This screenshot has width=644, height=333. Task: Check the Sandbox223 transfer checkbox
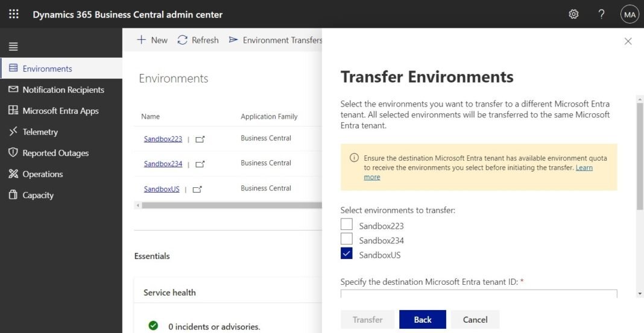click(x=347, y=224)
